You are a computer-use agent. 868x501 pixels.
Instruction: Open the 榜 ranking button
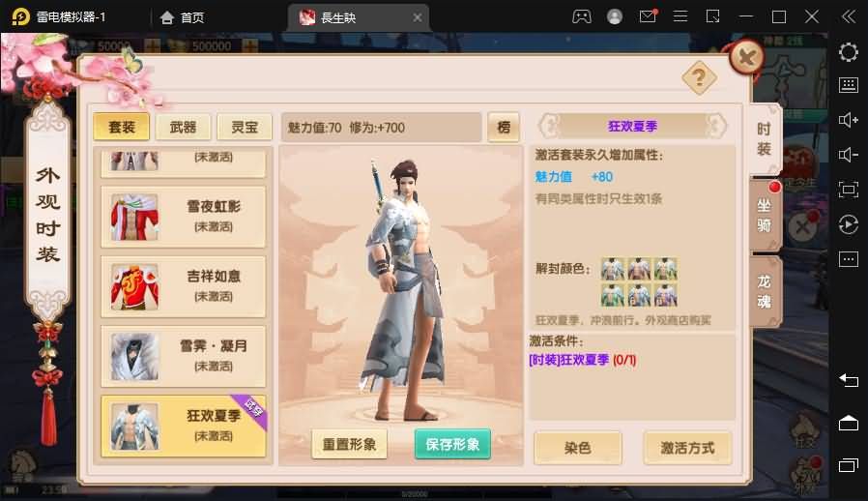click(504, 127)
